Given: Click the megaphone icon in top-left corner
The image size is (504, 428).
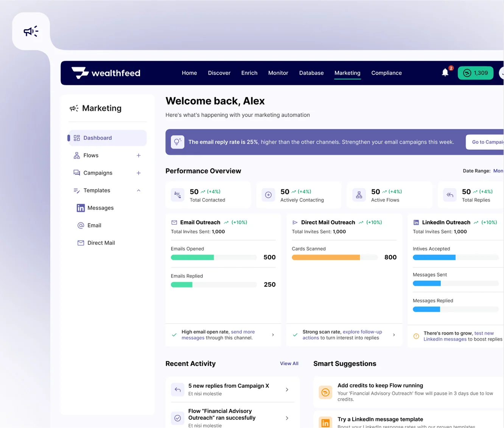Looking at the screenshot, I should click(x=31, y=31).
